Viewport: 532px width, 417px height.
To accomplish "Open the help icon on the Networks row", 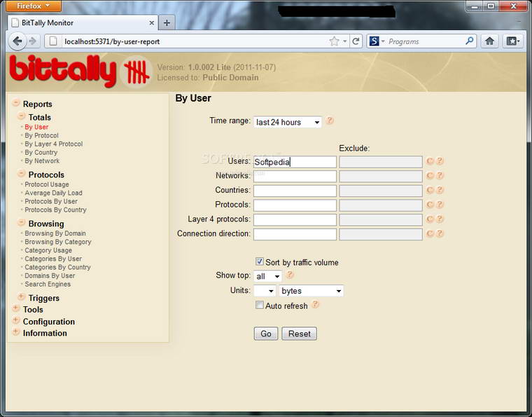I will pyautogui.click(x=440, y=176).
